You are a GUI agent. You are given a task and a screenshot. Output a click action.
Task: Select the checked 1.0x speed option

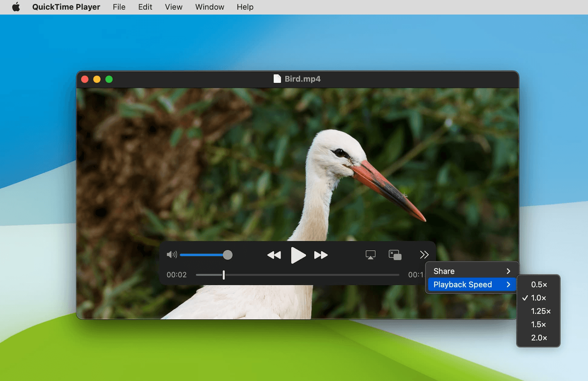click(x=538, y=298)
